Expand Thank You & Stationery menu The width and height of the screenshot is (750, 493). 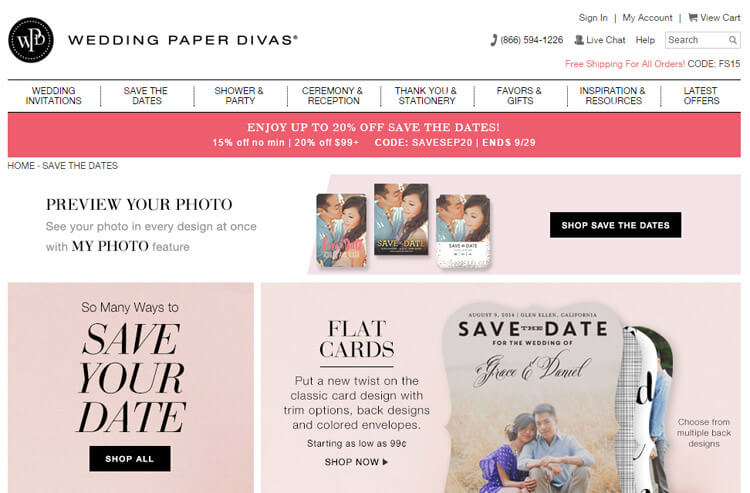click(x=426, y=96)
